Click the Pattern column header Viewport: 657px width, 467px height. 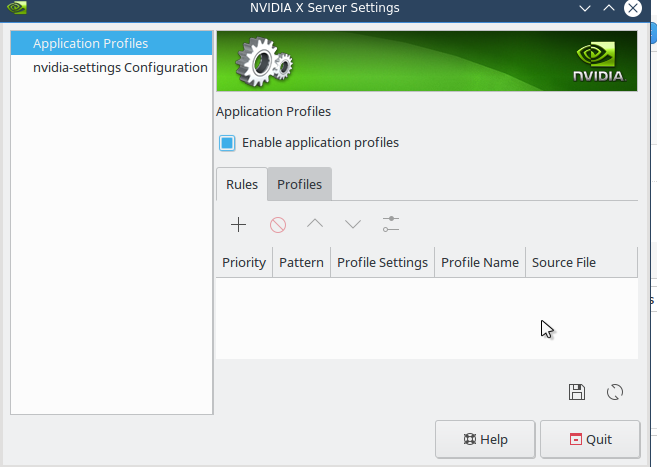[x=301, y=262]
